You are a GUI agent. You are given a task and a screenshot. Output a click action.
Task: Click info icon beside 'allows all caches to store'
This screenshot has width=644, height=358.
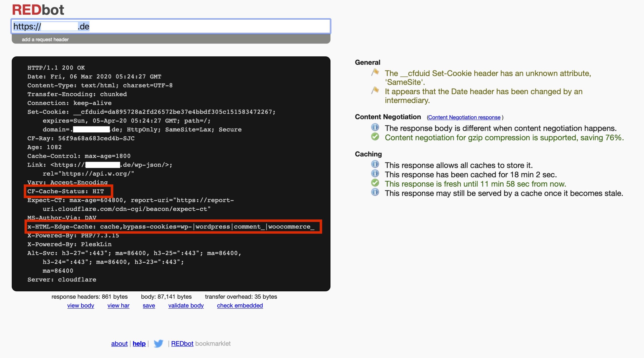[375, 164]
